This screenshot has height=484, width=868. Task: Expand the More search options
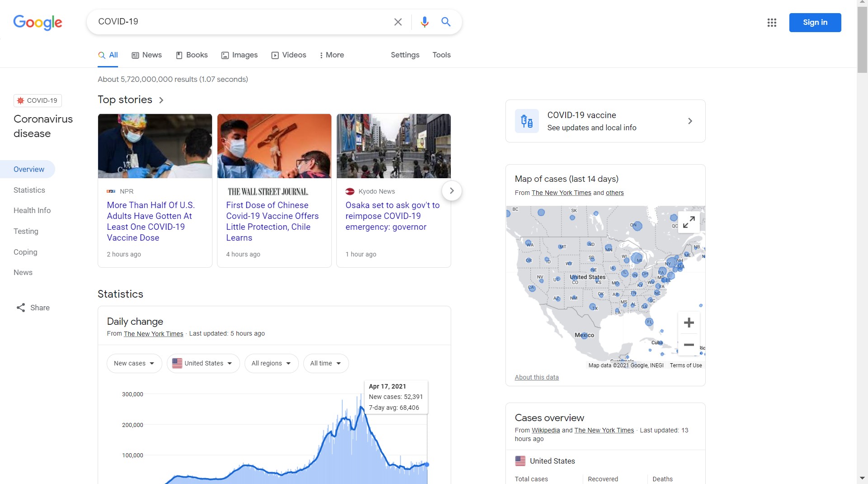(x=331, y=55)
